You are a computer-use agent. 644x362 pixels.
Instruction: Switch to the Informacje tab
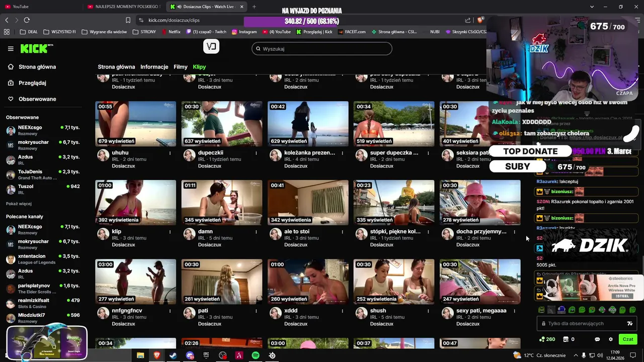[154, 67]
